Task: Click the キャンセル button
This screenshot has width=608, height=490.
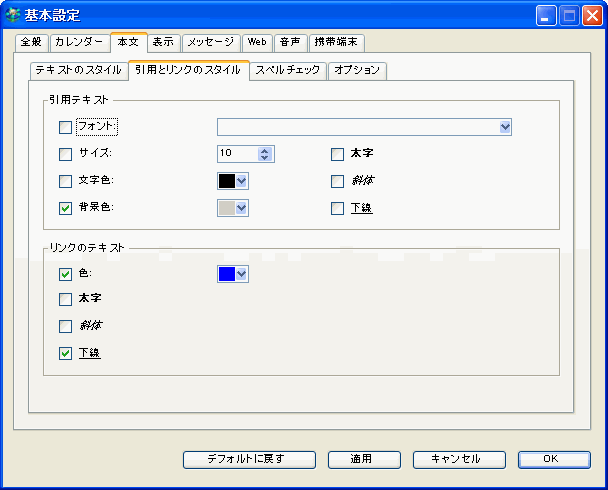Action: pyautogui.click(x=455, y=459)
